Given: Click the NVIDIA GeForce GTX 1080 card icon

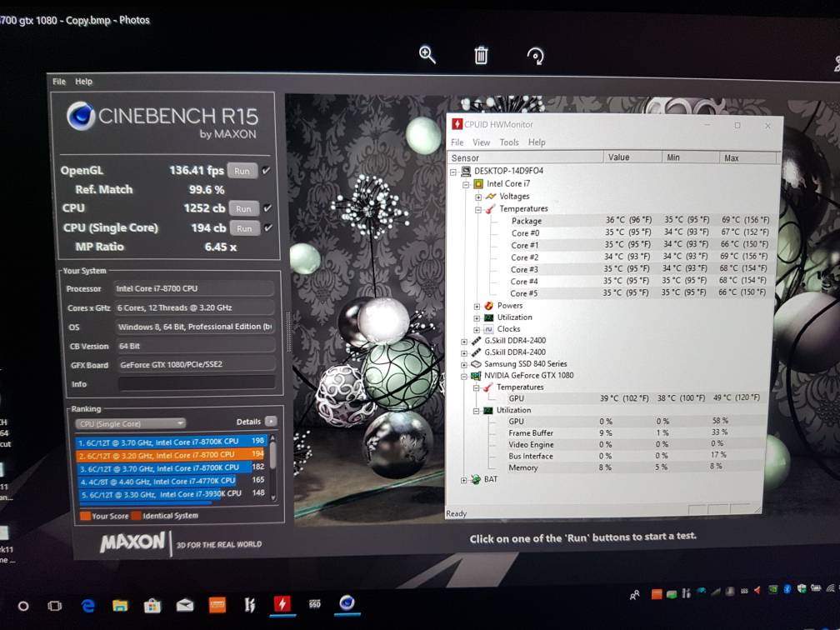Looking at the screenshot, I should click(x=476, y=376).
